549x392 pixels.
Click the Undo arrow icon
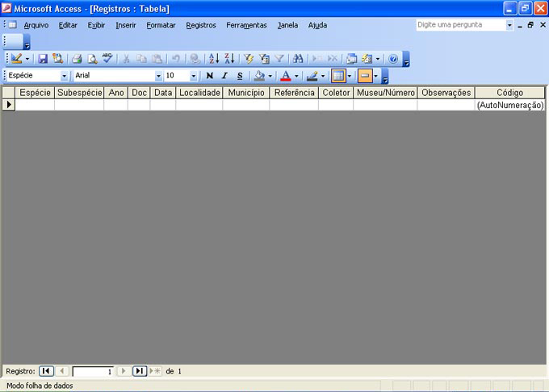tap(176, 59)
